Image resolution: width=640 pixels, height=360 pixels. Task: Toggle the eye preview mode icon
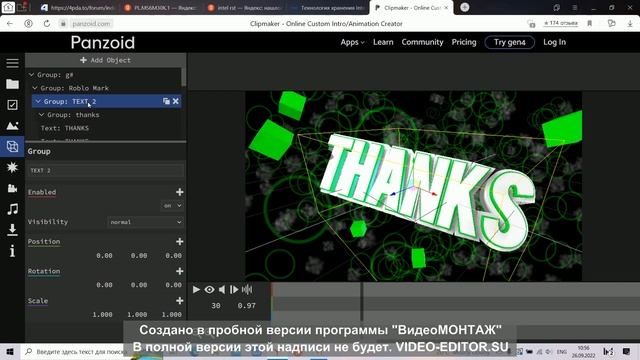pyautogui.click(x=209, y=289)
